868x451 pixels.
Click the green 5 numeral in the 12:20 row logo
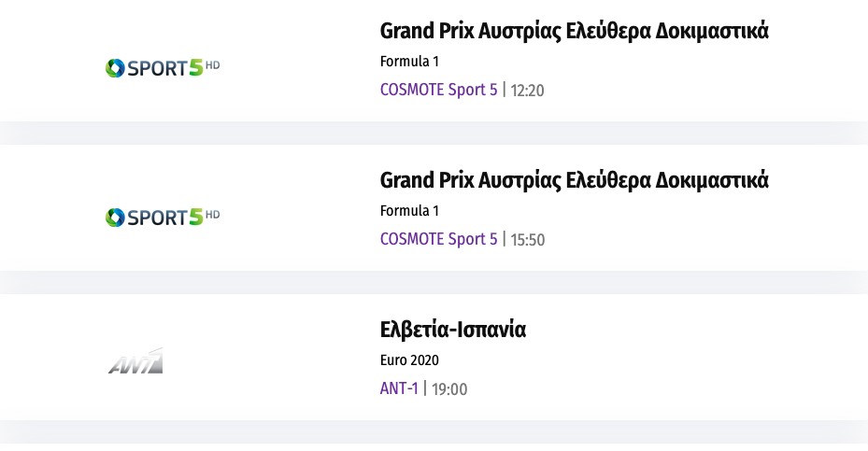pos(195,67)
